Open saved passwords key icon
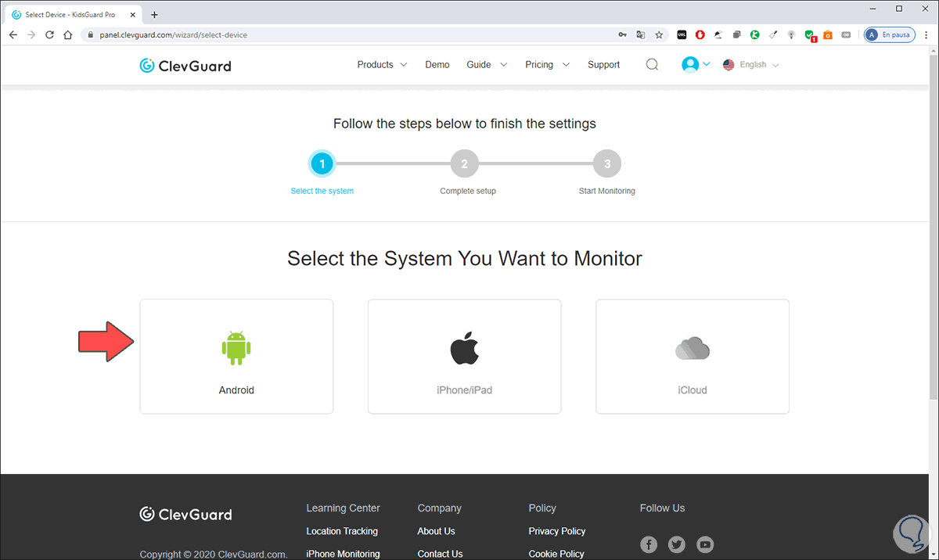 pyautogui.click(x=622, y=35)
